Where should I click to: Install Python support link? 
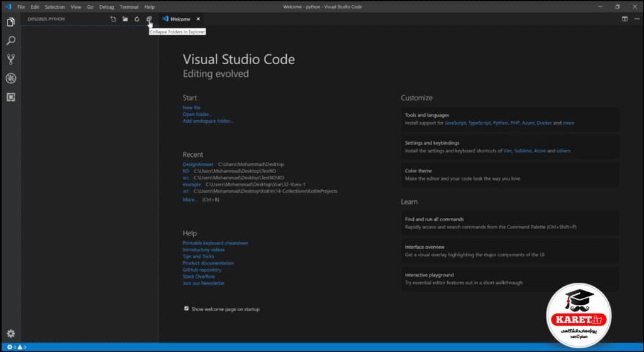point(500,123)
